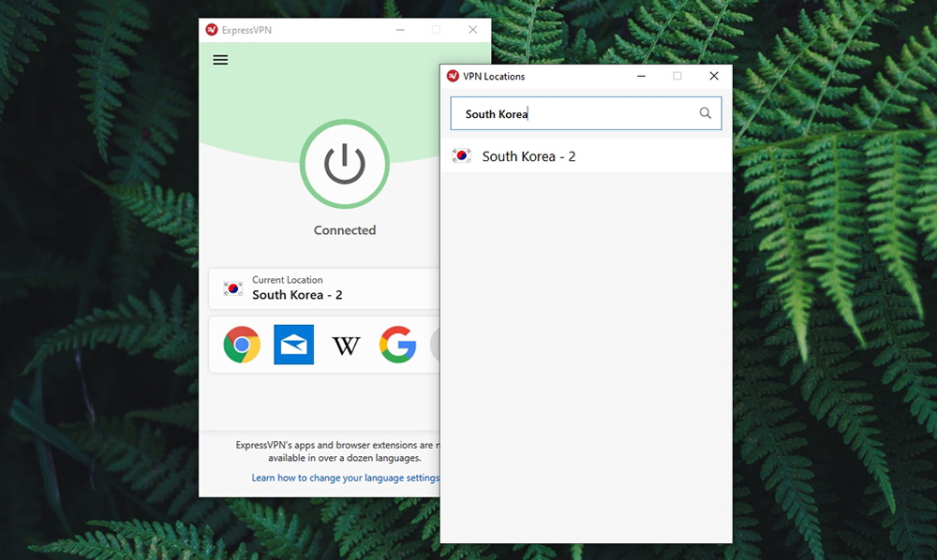This screenshot has width=937, height=560.
Task: Click the magnifier search icon in VPN Locations
Action: [x=706, y=112]
